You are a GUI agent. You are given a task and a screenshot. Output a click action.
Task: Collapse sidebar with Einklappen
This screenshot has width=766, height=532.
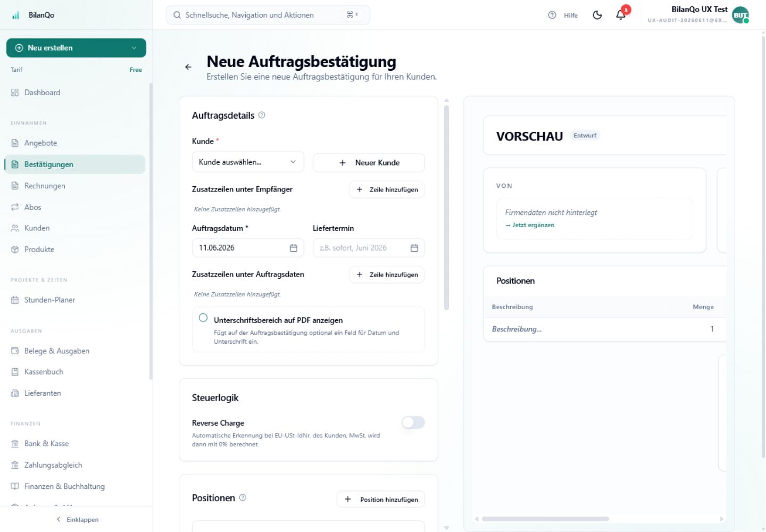click(77, 520)
